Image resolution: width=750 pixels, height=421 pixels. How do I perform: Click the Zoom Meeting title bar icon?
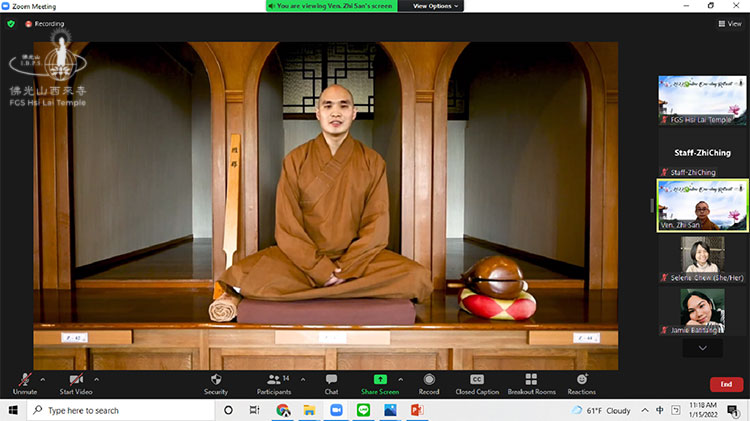6,6
